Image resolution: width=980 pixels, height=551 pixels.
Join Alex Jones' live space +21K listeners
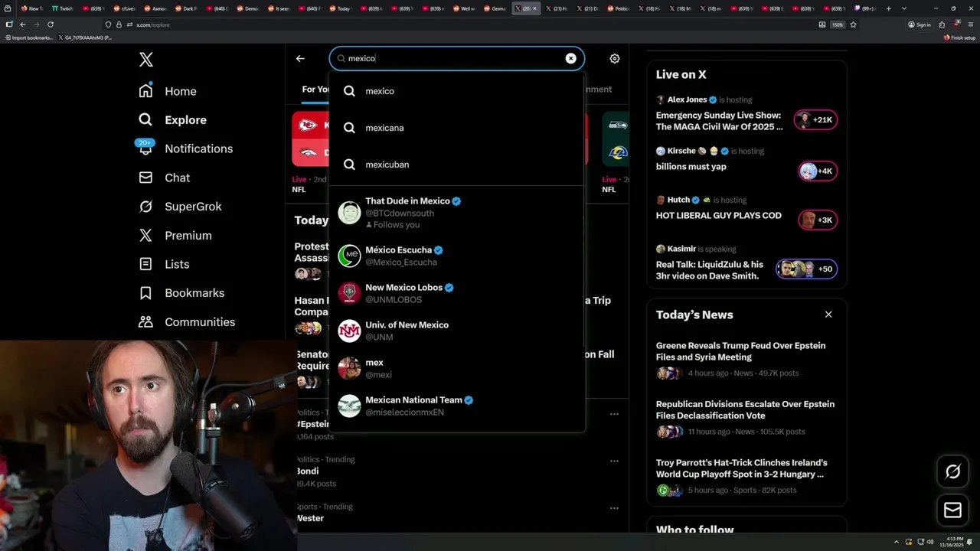pos(816,120)
